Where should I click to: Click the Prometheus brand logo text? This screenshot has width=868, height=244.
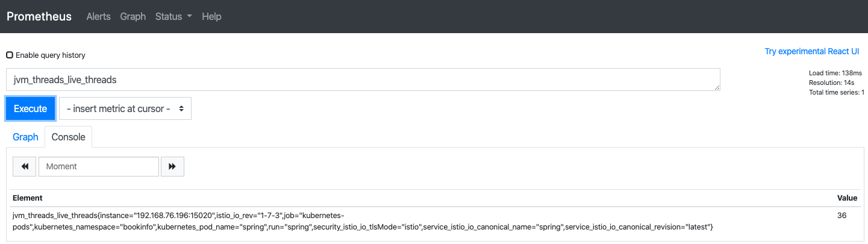39,16
